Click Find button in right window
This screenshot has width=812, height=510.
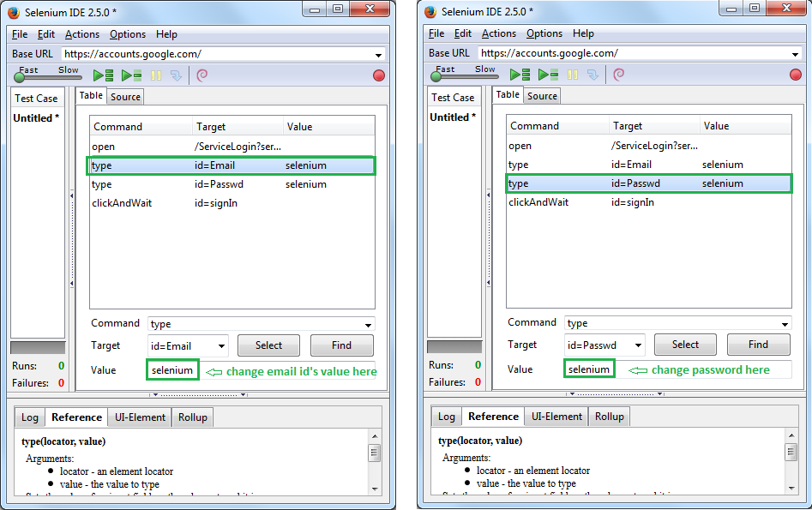click(759, 345)
